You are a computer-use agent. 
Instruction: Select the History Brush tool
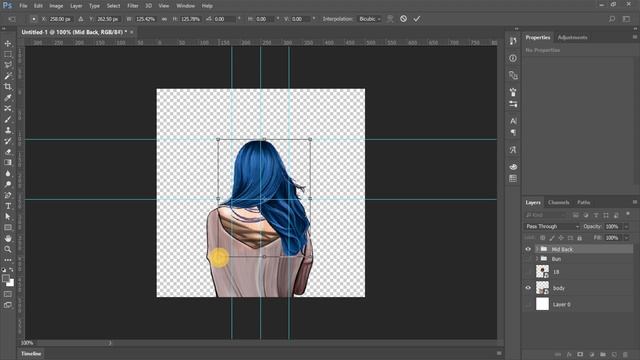tap(8, 141)
